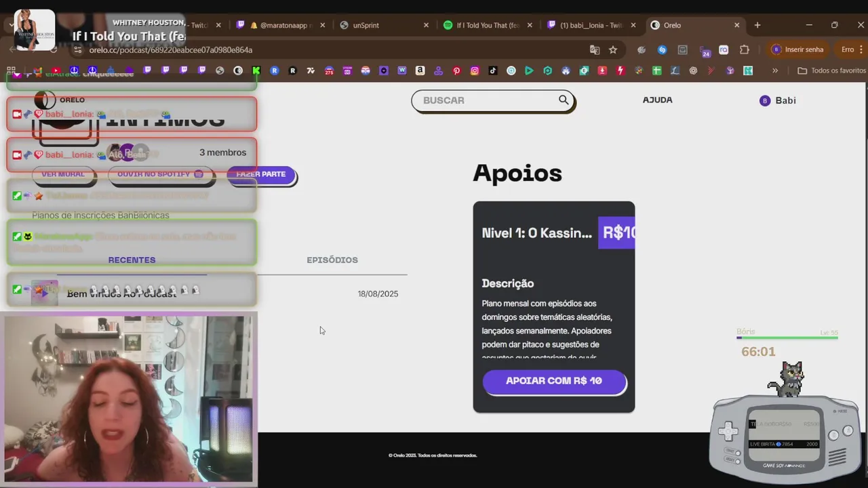Open the TikTok bookmark
The image size is (868, 488).
493,70
